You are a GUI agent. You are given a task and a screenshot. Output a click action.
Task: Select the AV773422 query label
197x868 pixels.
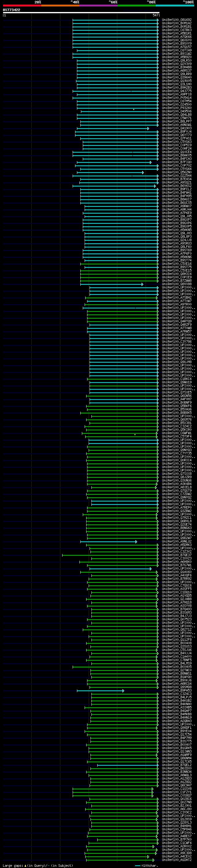[x=11, y=10]
